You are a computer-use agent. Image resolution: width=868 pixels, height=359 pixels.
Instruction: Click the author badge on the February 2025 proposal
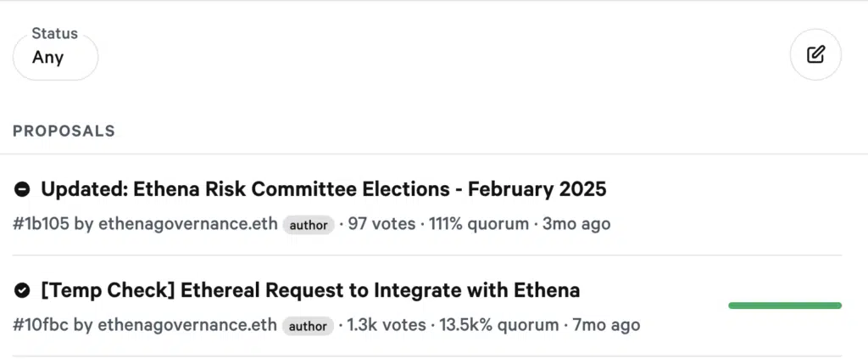(x=309, y=225)
